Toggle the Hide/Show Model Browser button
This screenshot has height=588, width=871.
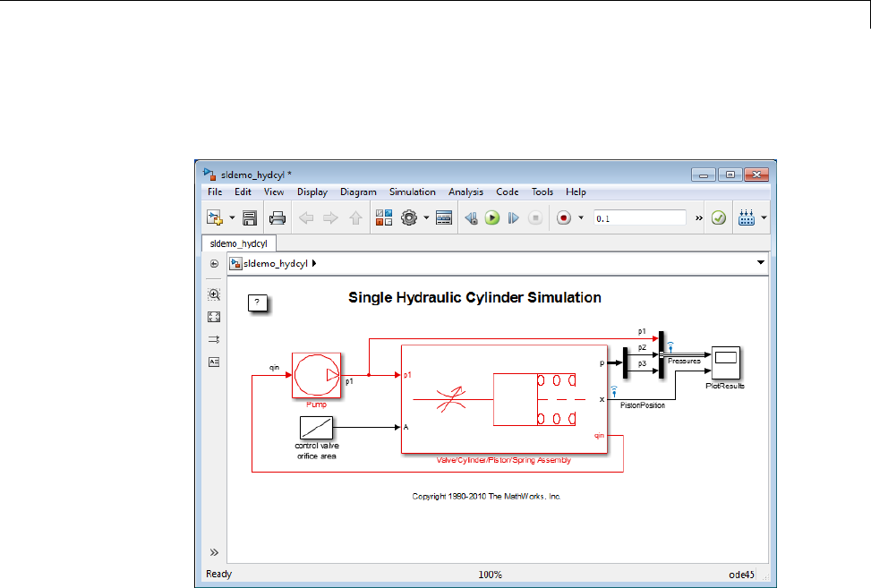tap(214, 264)
